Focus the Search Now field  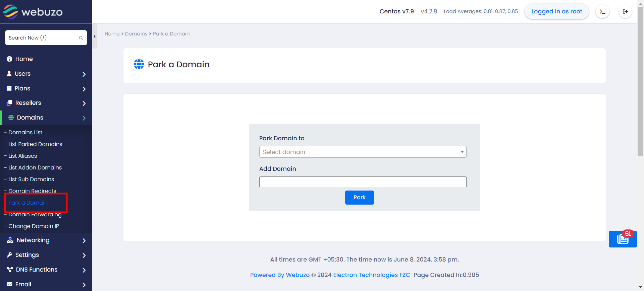tap(46, 38)
